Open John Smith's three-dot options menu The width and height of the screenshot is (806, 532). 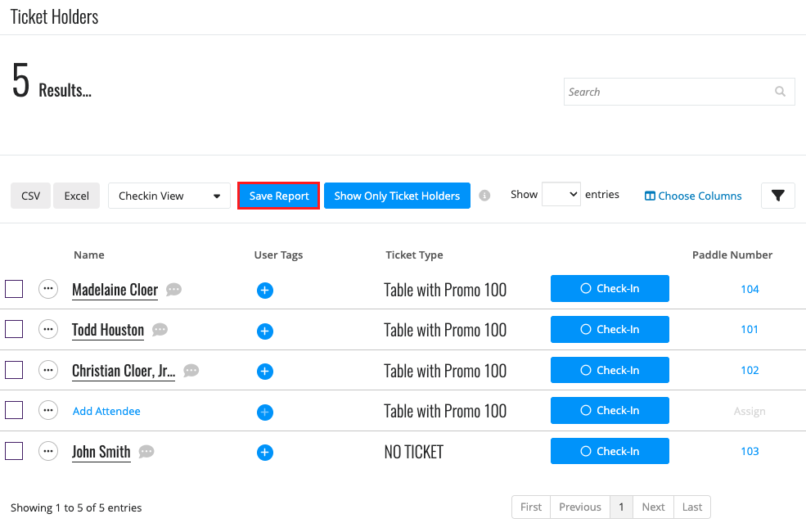48,451
